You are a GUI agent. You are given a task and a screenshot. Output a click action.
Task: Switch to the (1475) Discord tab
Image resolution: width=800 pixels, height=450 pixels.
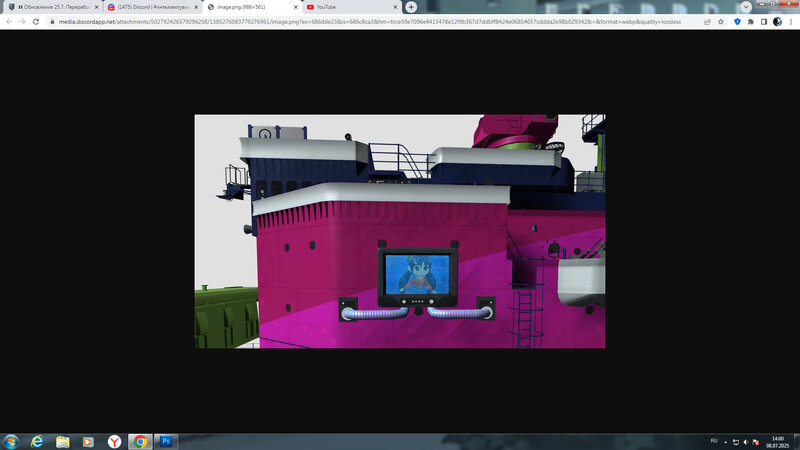153,7
